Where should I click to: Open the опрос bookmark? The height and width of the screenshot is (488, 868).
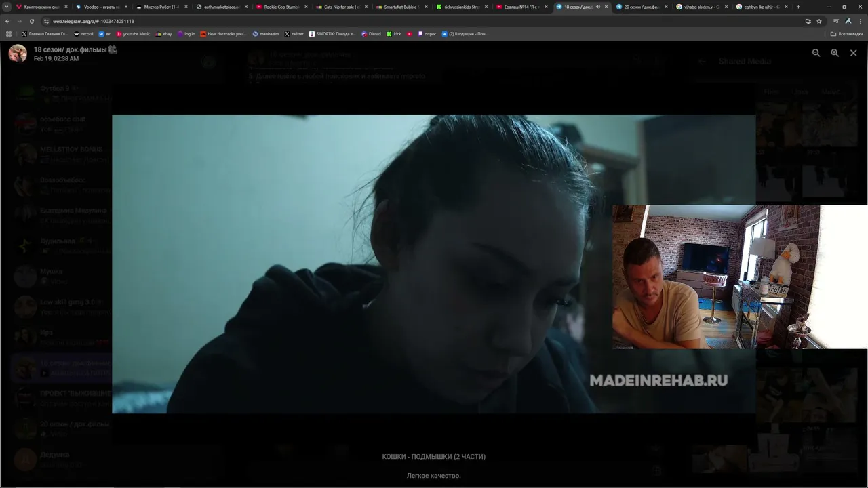(427, 34)
